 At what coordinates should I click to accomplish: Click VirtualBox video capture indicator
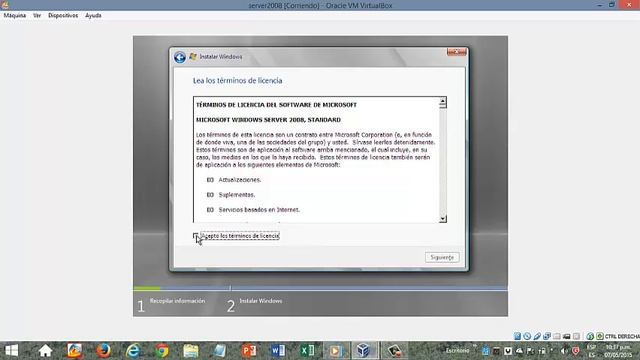click(x=567, y=336)
